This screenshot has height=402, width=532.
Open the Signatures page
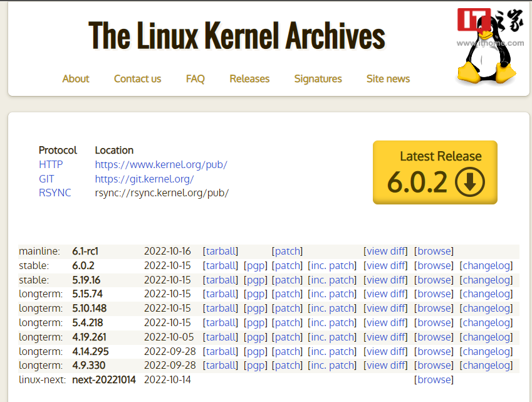click(x=318, y=78)
